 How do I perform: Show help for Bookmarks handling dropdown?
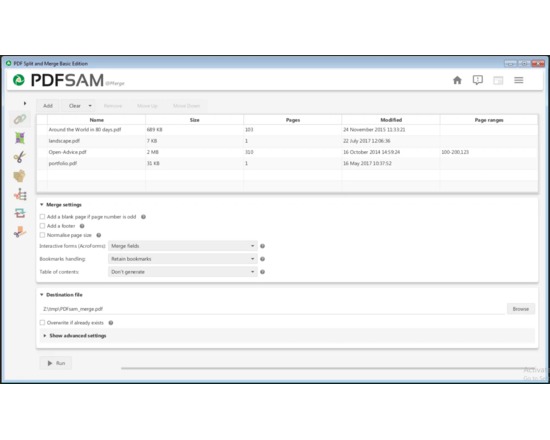tap(262, 259)
